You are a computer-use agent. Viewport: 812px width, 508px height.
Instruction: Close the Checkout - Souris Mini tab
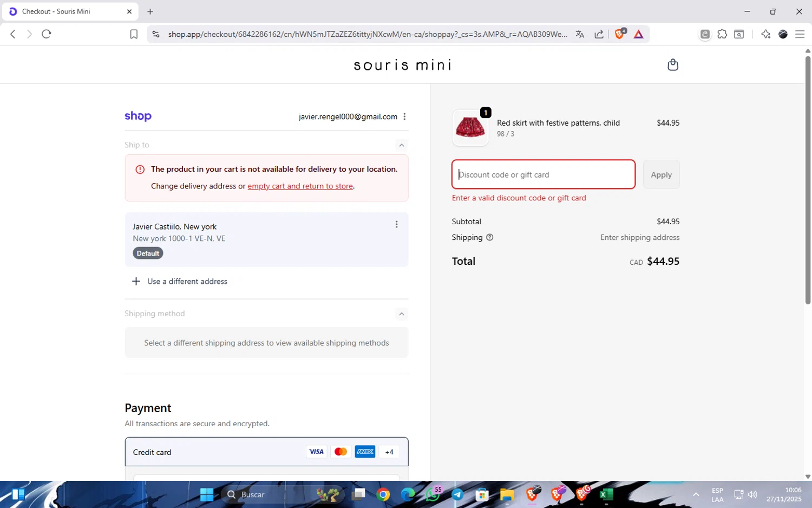pyautogui.click(x=129, y=11)
